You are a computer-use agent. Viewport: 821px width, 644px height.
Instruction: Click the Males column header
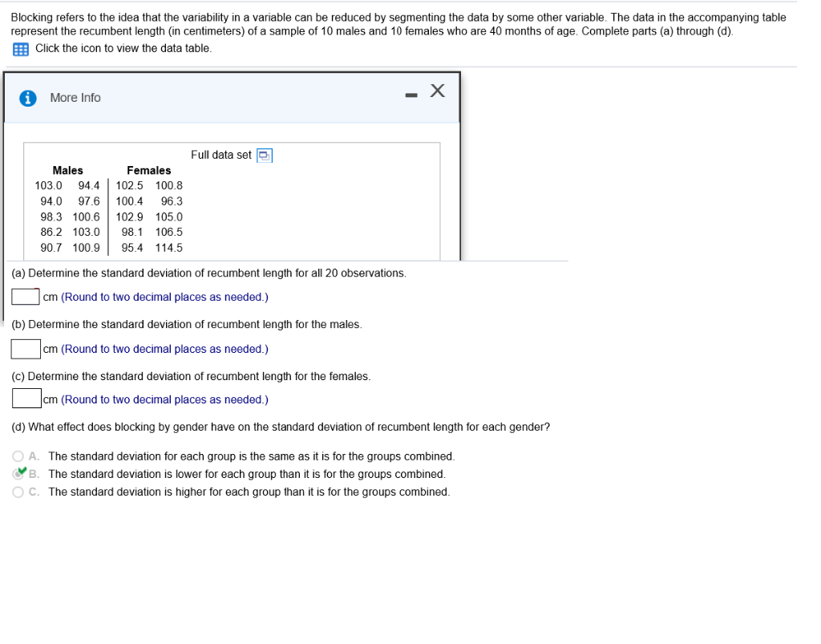click(67, 170)
